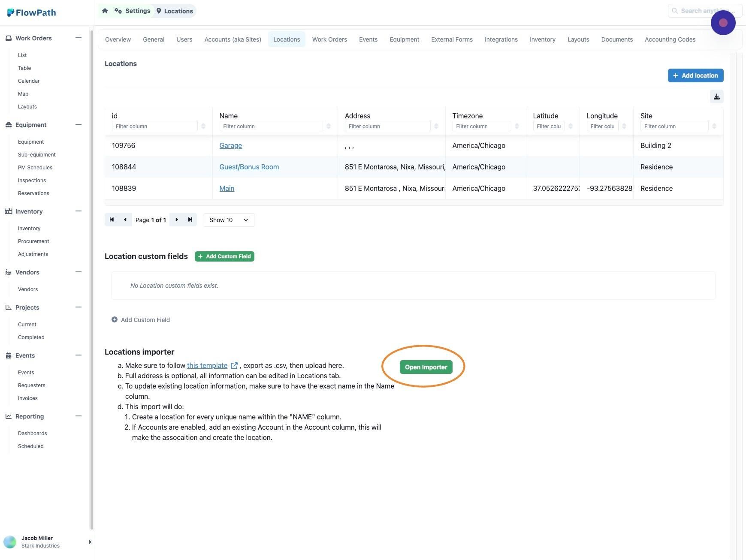746x560 pixels.
Task: Sort the Timezone column
Action: (517, 126)
